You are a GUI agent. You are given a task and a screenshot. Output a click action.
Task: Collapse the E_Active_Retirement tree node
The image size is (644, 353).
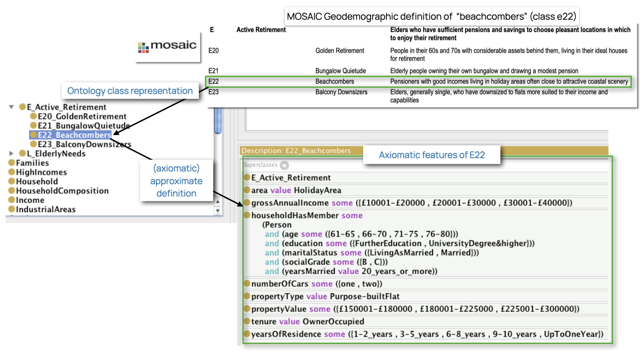click(x=11, y=107)
